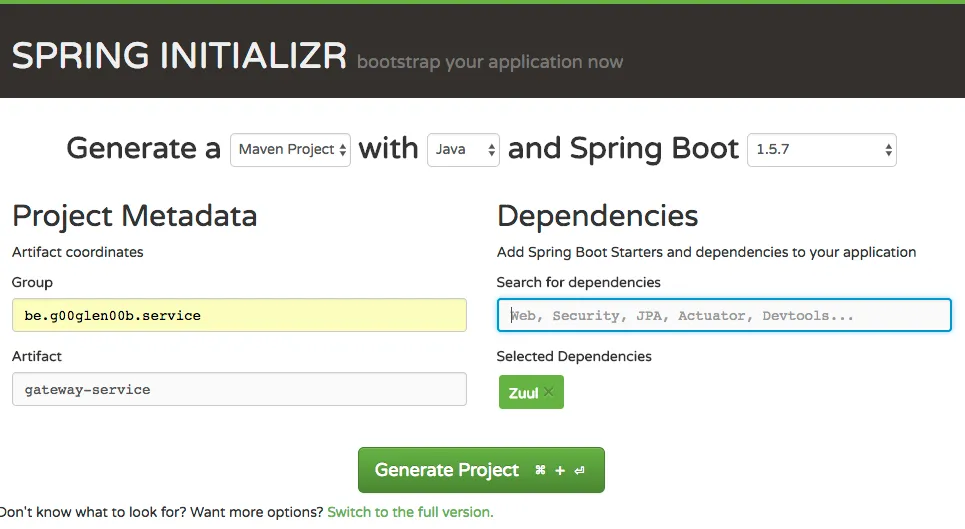Click the Artifact coordinates text
Viewport: 965px width, 529px height.
coord(78,252)
